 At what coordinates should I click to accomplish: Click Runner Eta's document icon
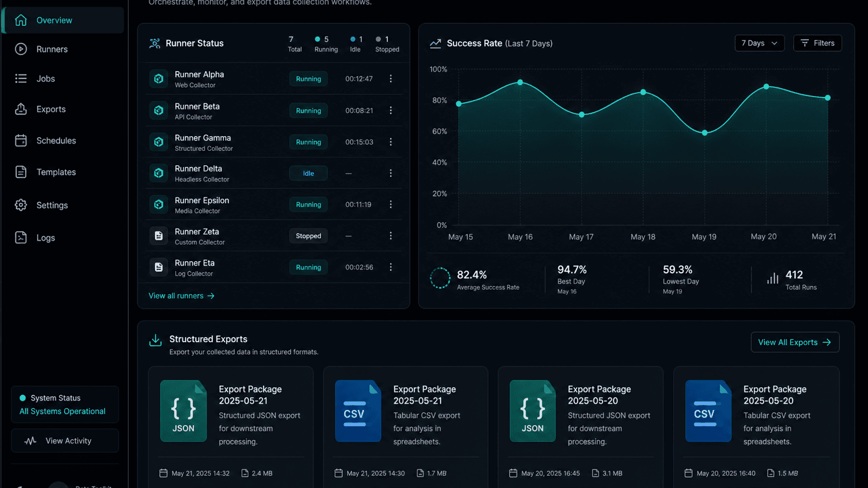click(158, 267)
